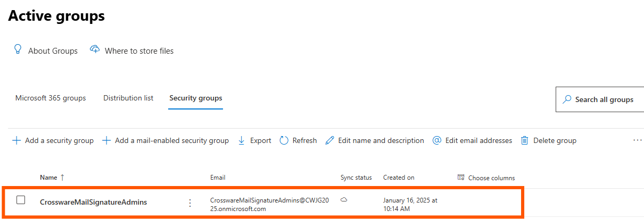Click Add a security group
This screenshot has height=219, width=644.
[x=53, y=140]
